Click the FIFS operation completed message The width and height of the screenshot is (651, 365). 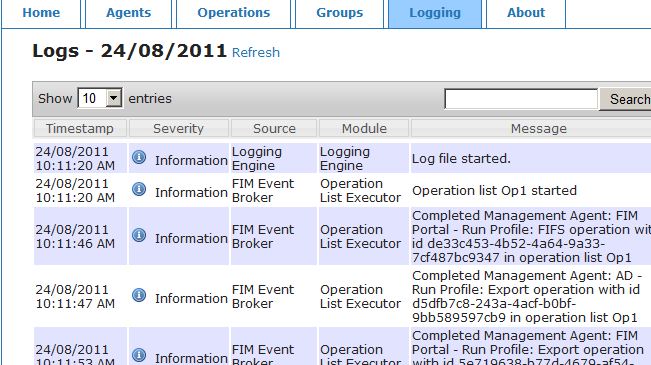point(531,236)
